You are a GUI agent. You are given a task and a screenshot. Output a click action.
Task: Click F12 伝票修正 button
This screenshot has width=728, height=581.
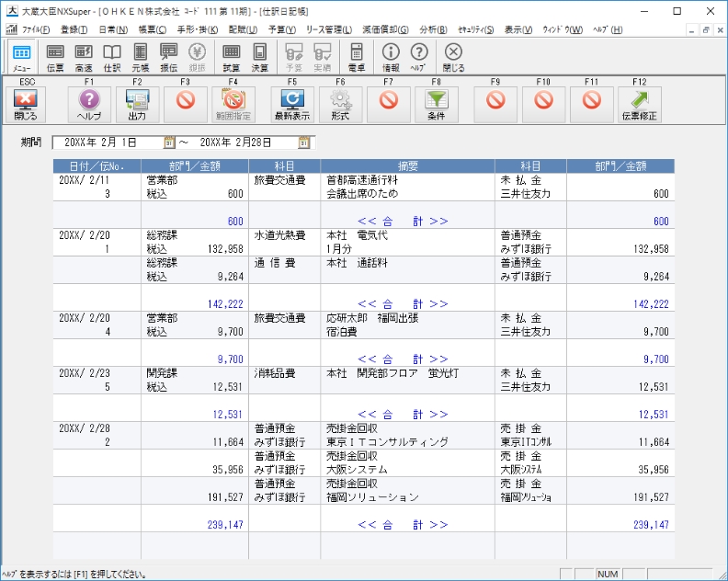click(x=640, y=105)
